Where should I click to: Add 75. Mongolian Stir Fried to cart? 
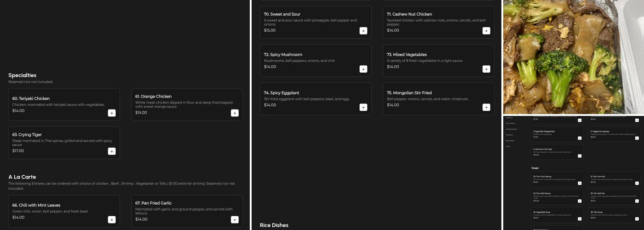(x=486, y=107)
